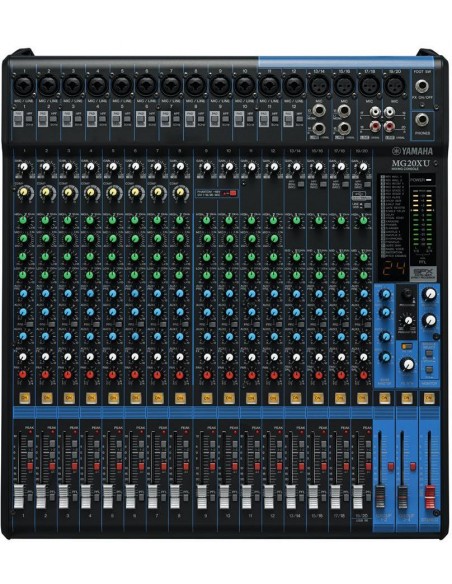Click the channel 9 fader cap
452x584 pixels.
coord(202,496)
